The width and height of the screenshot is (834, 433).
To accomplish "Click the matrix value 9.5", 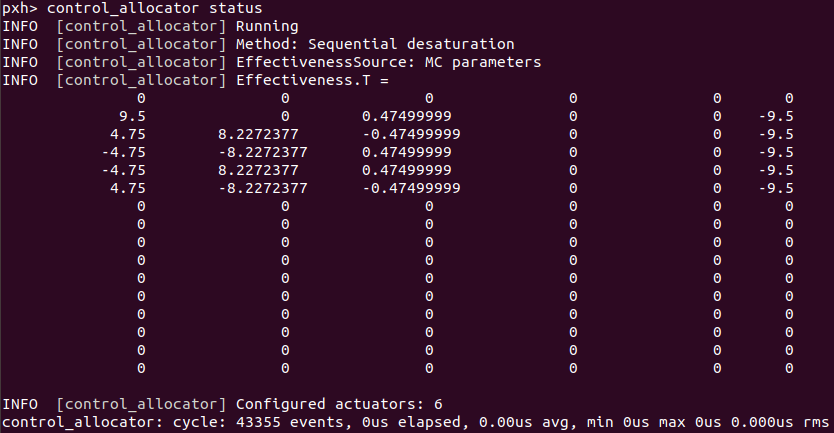I will 132,116.
